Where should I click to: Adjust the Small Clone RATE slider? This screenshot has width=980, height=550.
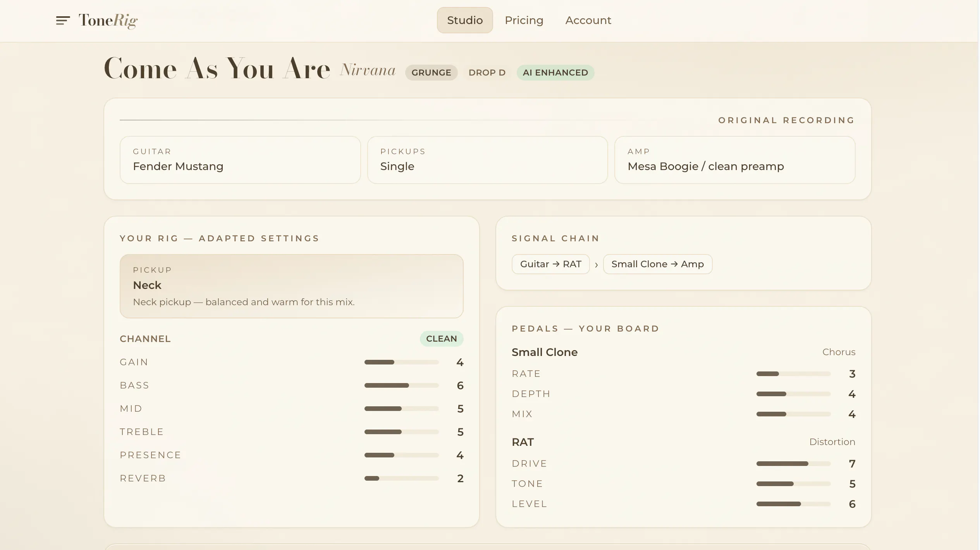(x=794, y=374)
